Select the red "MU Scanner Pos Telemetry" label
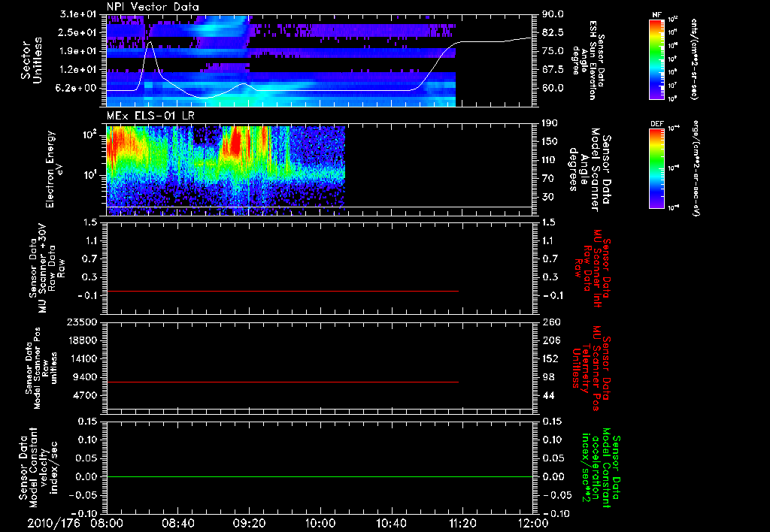This screenshot has width=770, height=532. [591, 368]
